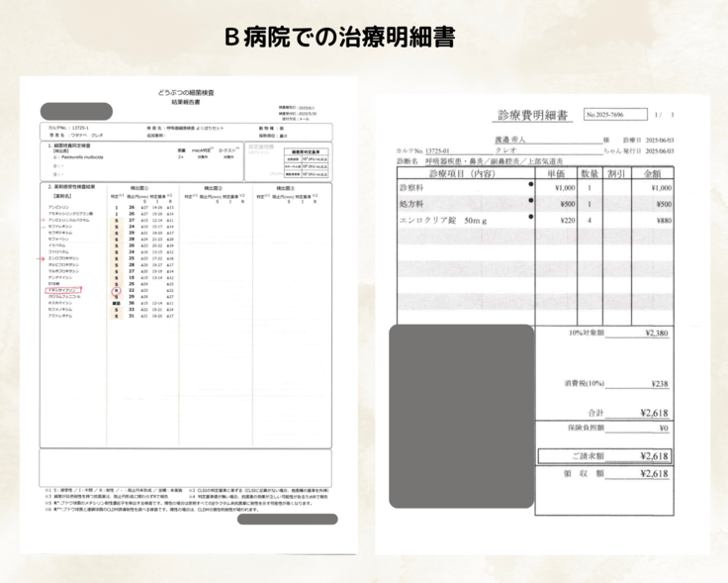Click the どうぶつの細菌検査 report title
728x583 pixels.
pyautogui.click(x=185, y=92)
